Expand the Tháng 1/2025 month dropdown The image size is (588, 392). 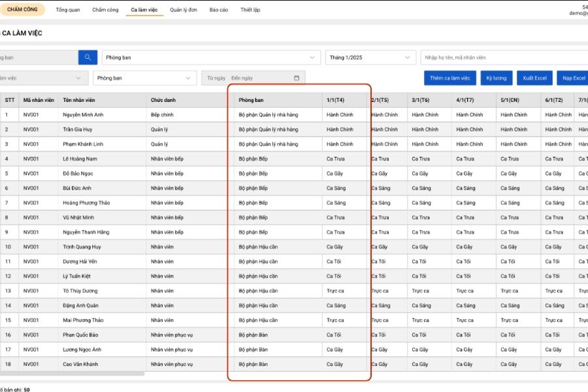pos(370,57)
